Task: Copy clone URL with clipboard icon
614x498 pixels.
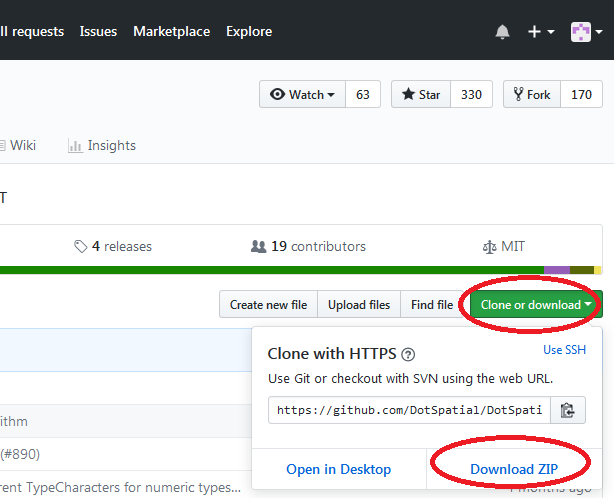Action: tap(568, 410)
